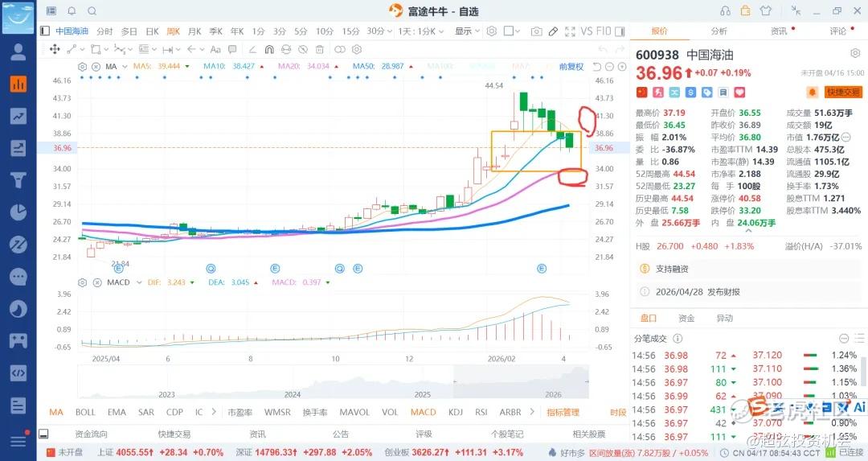
Task: Open the 前复权 adjustment dropdown
Action: (571, 67)
